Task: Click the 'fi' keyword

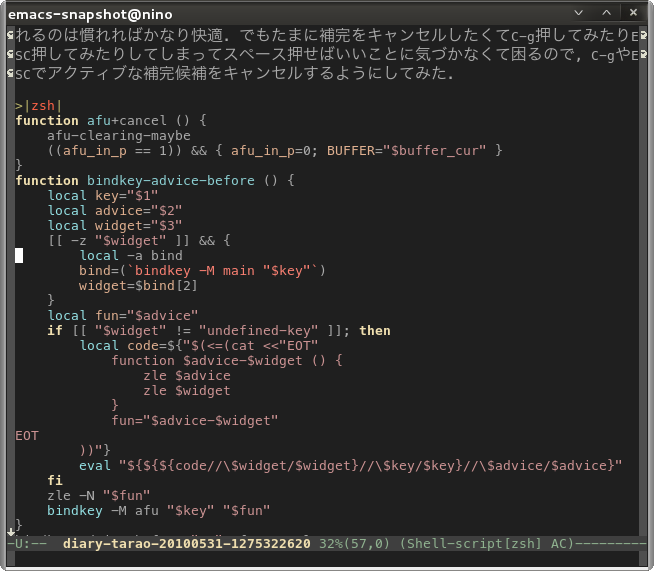Action: click(55, 481)
